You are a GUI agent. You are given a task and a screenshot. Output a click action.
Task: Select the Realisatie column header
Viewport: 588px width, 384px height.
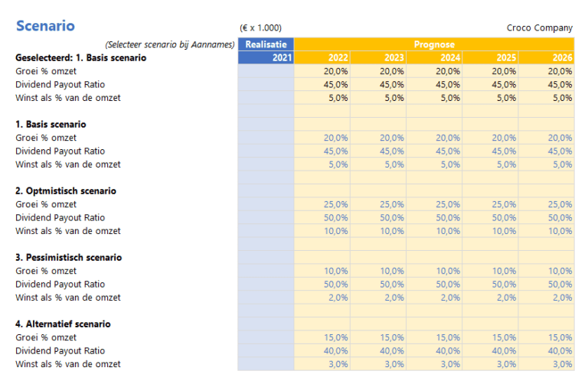(266, 44)
